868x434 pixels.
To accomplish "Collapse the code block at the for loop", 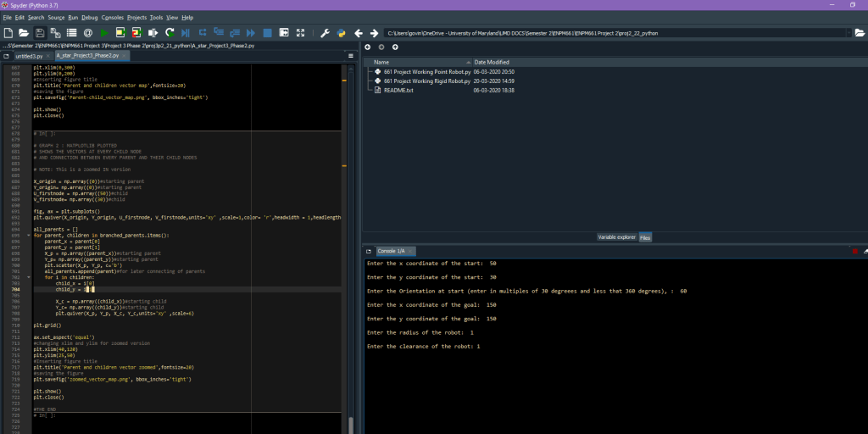I will click(28, 235).
